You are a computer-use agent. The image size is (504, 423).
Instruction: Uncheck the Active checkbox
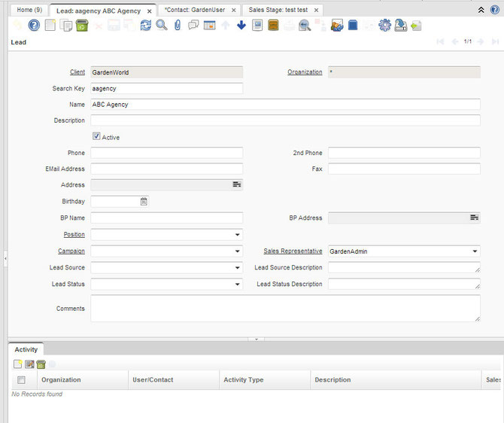pos(96,136)
